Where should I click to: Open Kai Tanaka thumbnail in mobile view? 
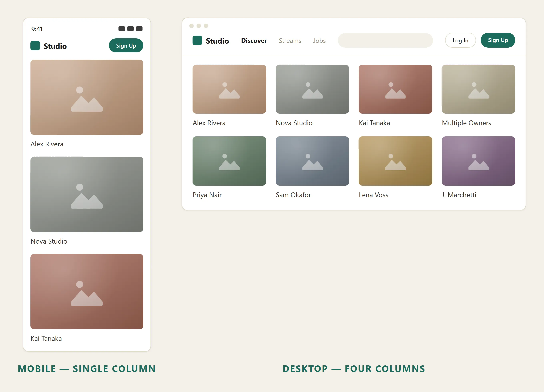pyautogui.click(x=87, y=292)
